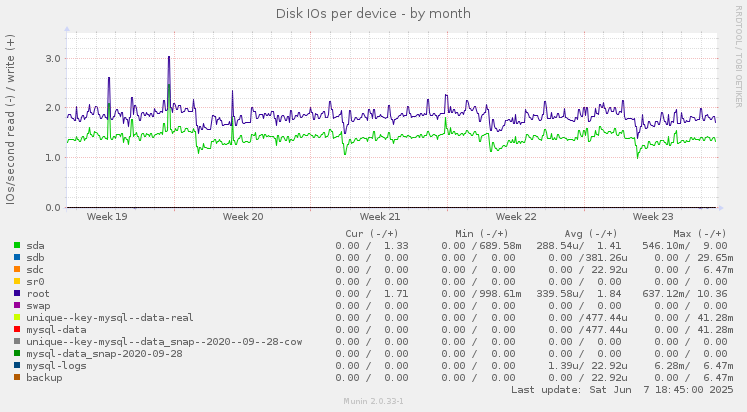This screenshot has width=747, height=412.
Task: Click the '0.0' y-axis tick label
Action: pos(53,208)
